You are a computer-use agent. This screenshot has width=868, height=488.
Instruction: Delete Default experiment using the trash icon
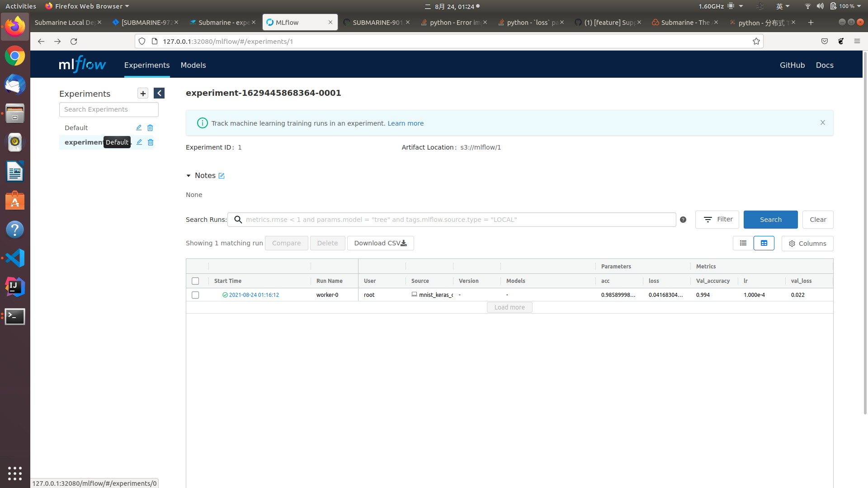[150, 128]
